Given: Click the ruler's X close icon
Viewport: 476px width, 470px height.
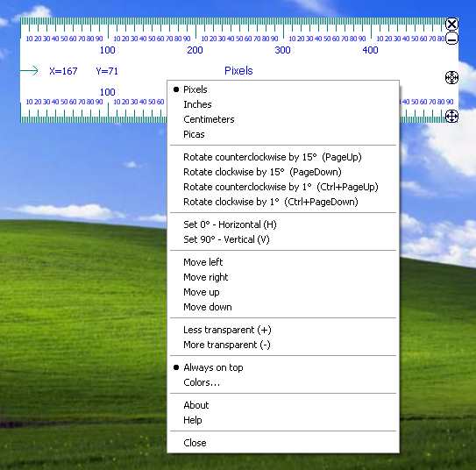Looking at the screenshot, I should [x=451, y=24].
